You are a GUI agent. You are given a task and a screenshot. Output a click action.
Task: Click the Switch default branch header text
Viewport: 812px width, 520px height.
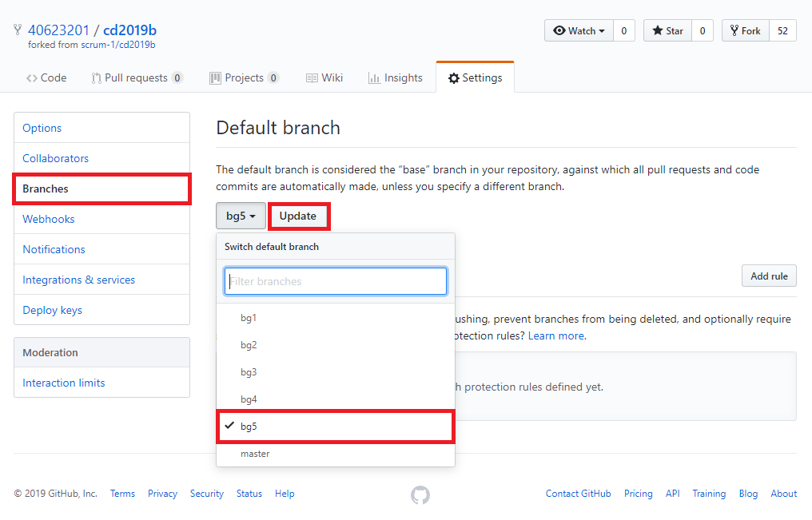pyautogui.click(x=272, y=247)
